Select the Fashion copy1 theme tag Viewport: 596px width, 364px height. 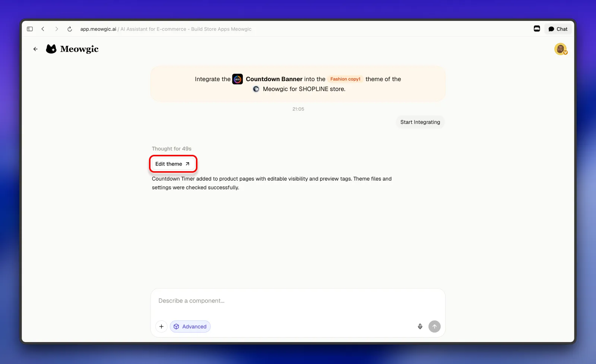(345, 79)
